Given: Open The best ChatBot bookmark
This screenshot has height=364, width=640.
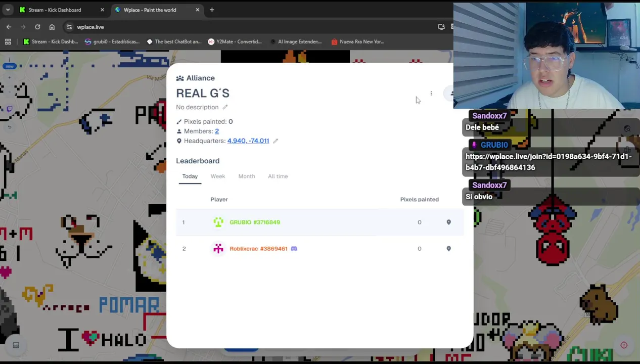Looking at the screenshot, I should [173, 41].
